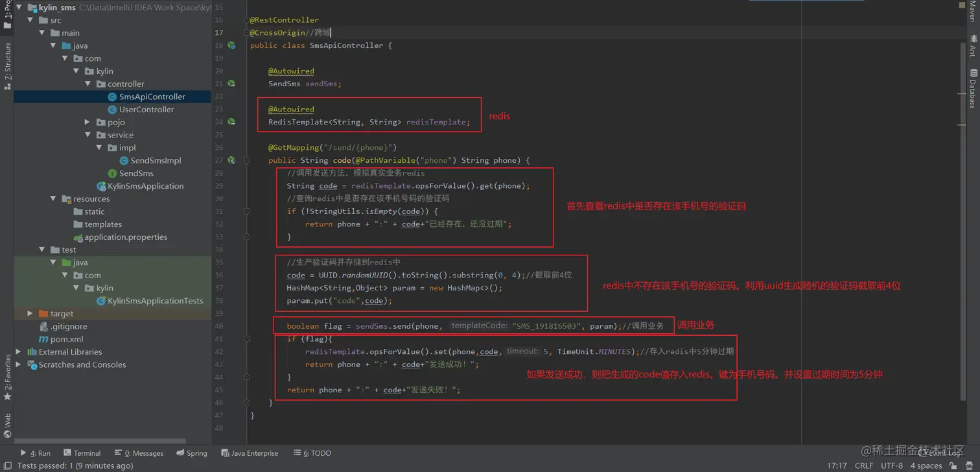Expand the target folder
The width and height of the screenshot is (980, 472).
tap(30, 314)
